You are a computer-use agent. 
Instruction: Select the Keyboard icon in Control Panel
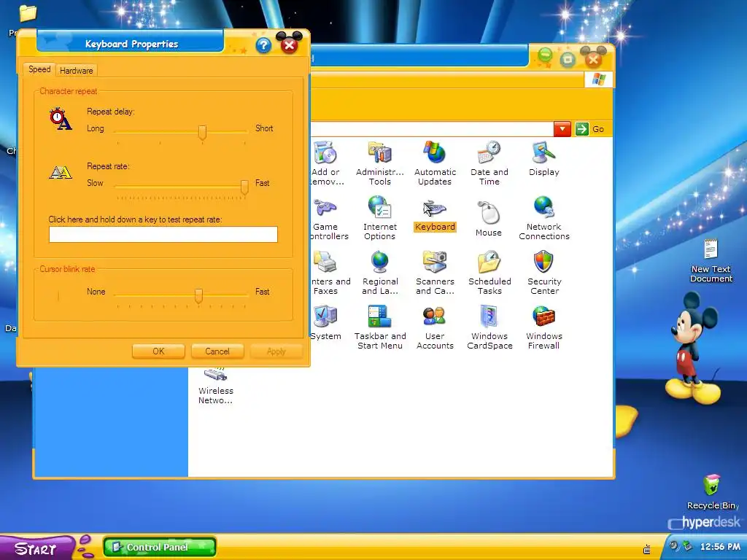coord(435,216)
